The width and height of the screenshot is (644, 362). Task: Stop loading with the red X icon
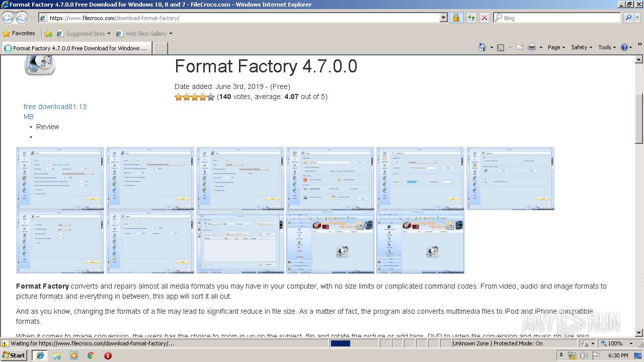484,18
